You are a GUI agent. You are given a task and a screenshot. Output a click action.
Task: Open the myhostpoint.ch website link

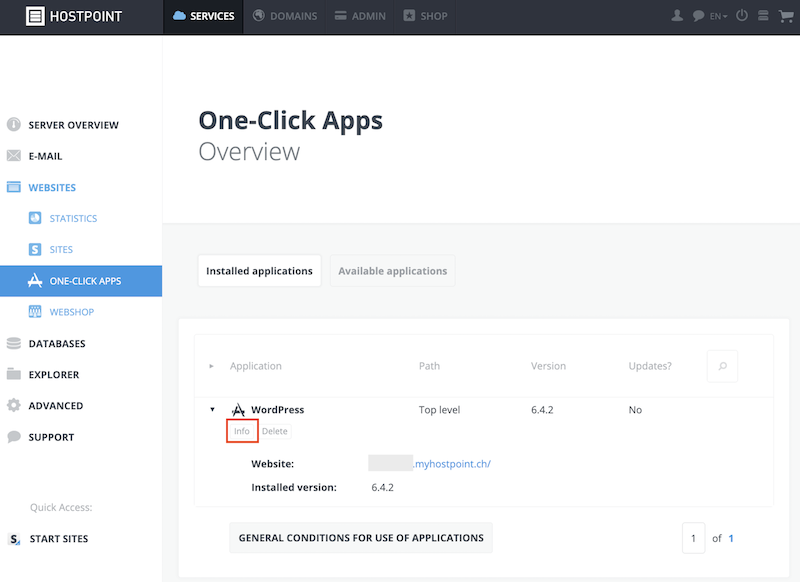pyautogui.click(x=452, y=464)
